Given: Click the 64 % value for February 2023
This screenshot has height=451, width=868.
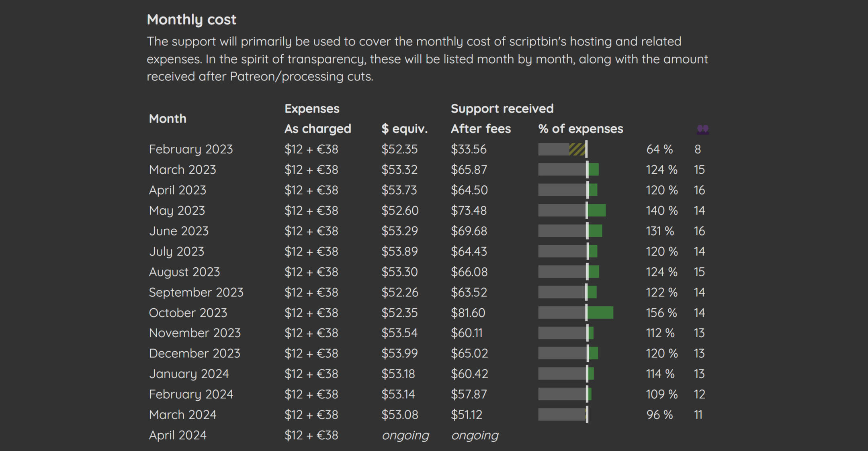Looking at the screenshot, I should 659,149.
